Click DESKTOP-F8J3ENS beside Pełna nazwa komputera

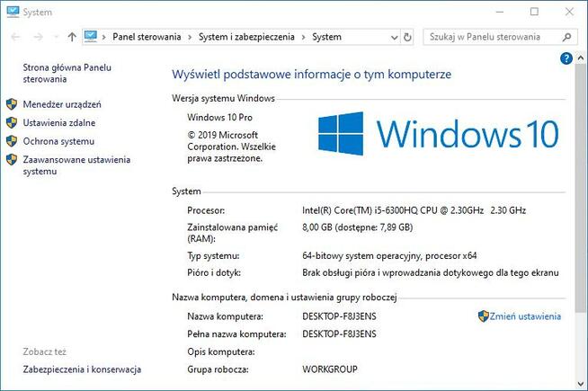(x=339, y=334)
